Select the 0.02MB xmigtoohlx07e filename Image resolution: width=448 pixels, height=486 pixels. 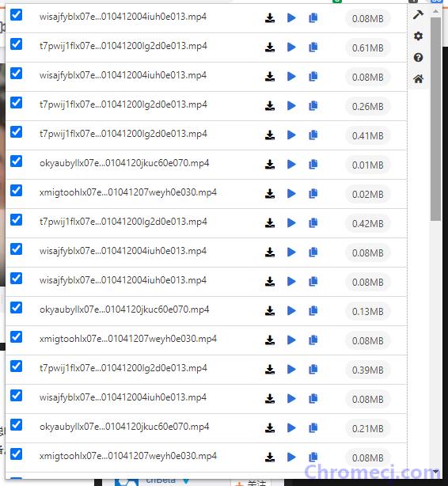point(128,192)
